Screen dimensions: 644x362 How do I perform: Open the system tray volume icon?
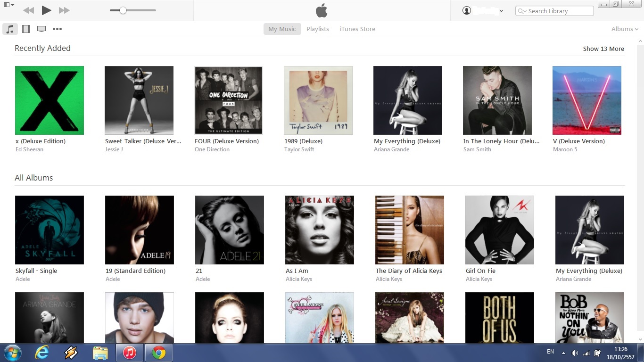(575, 353)
